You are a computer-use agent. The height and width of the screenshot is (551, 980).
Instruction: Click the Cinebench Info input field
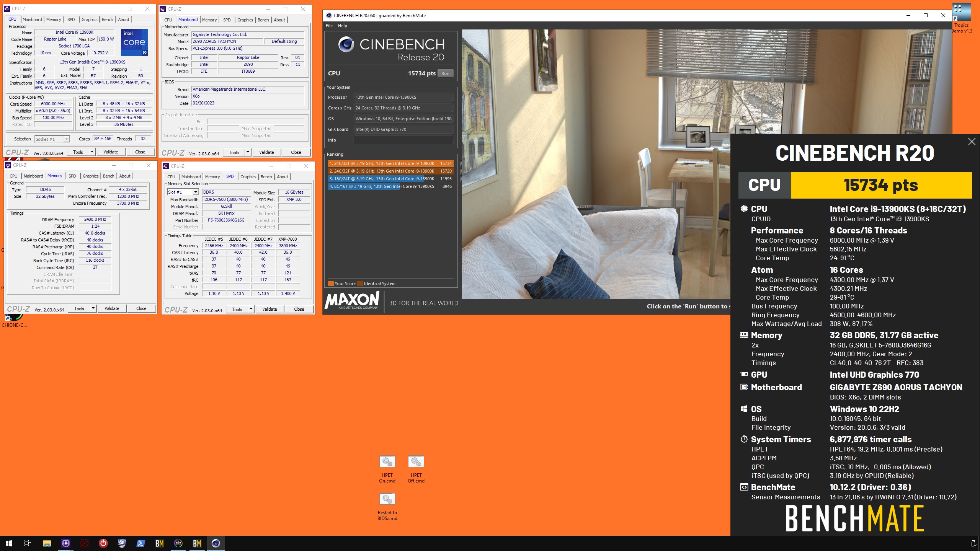pyautogui.click(x=403, y=140)
